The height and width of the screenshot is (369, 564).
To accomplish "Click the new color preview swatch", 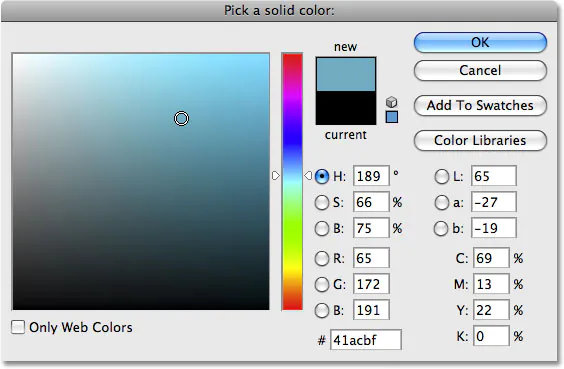I will click(346, 74).
